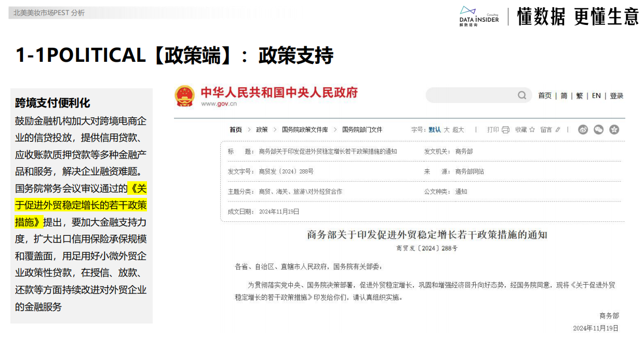
Task: Click the 商贸、海关、旅游\对外经贸合作 category text
Action: [x=301, y=192]
